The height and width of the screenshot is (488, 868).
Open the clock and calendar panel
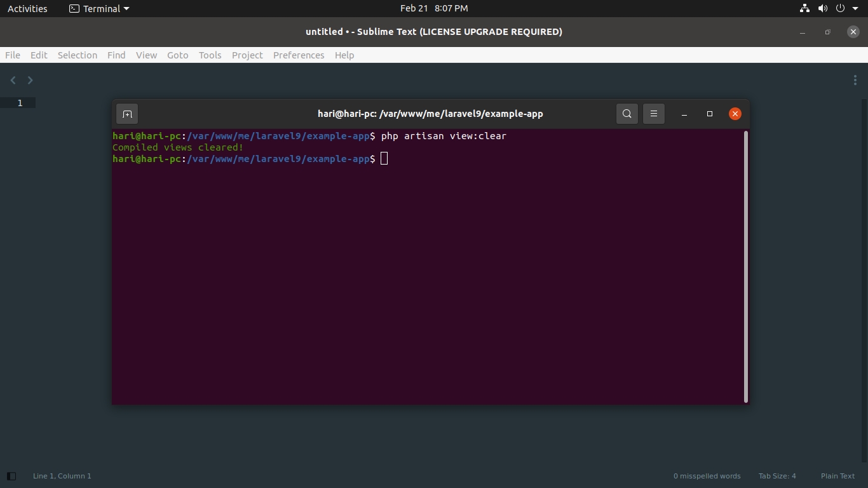point(433,8)
